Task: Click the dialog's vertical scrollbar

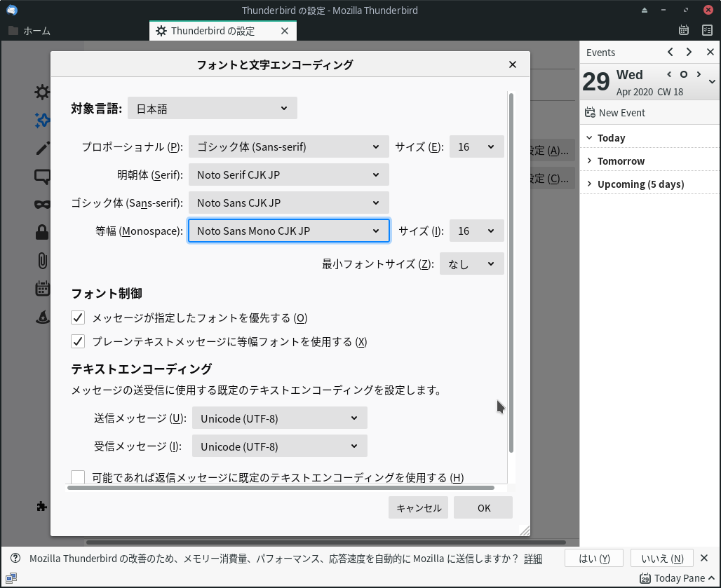Action: click(511, 273)
